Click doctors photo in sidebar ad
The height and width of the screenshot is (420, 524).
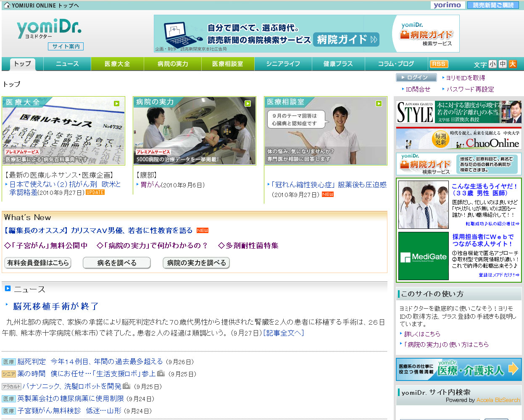pyautogui.click(x=424, y=205)
